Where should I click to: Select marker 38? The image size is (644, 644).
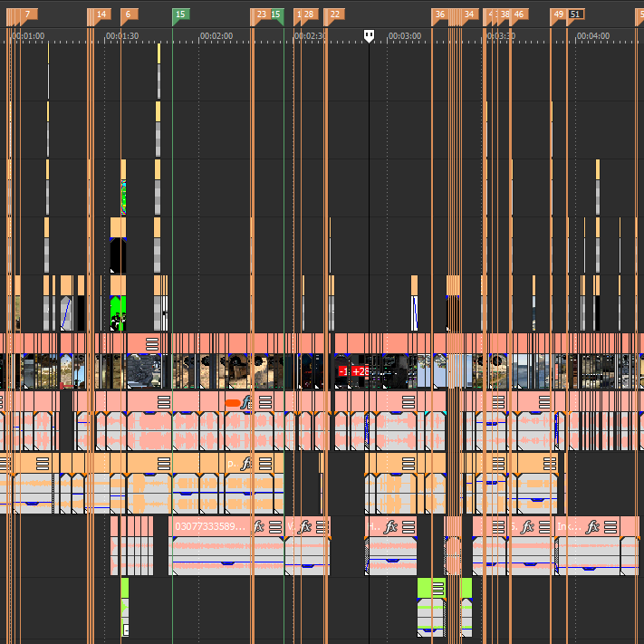tap(505, 14)
